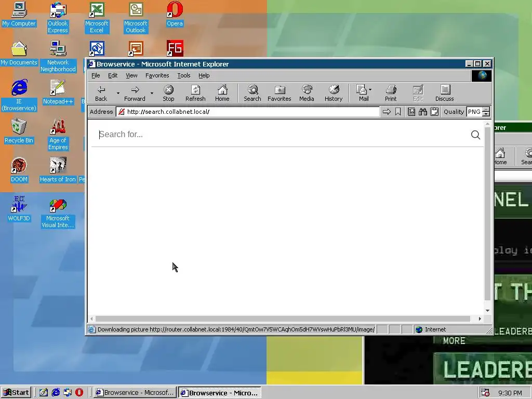The image size is (532, 399).
Task: Click the 9:30 PM system clock
Action: [510, 393]
